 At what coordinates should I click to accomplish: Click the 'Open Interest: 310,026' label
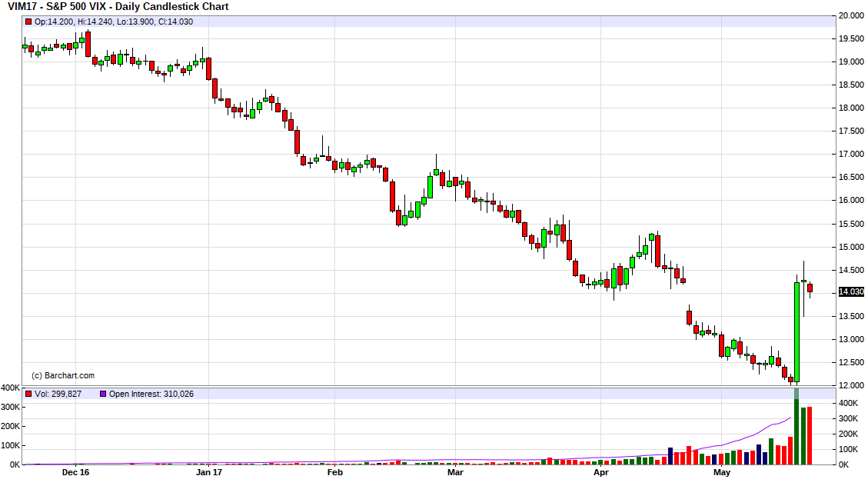[151, 394]
